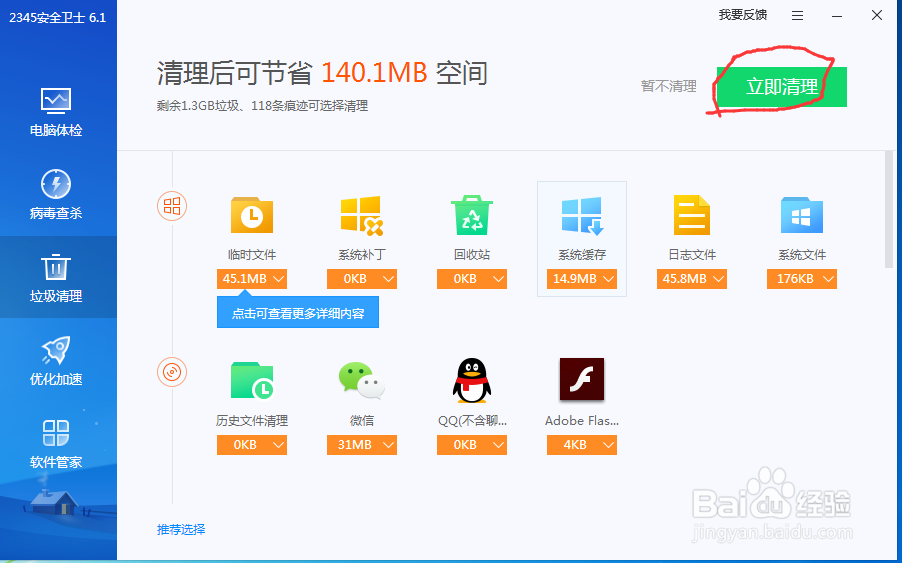Expand the 日志文件 45.8MB dropdown

coord(691,279)
